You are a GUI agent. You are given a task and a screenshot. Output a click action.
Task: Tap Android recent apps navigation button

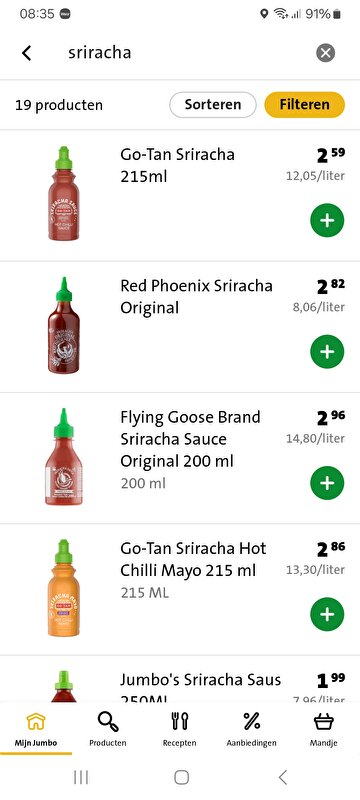[81, 777]
